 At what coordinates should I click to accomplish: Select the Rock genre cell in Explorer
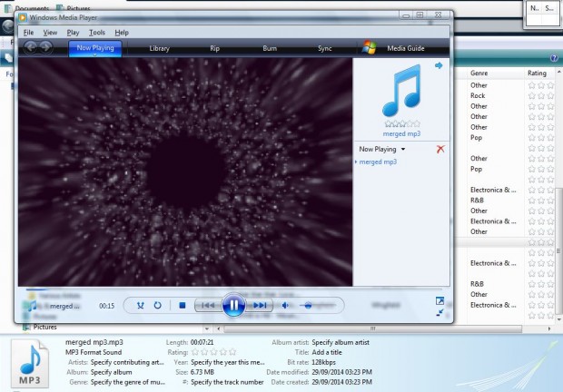point(478,96)
